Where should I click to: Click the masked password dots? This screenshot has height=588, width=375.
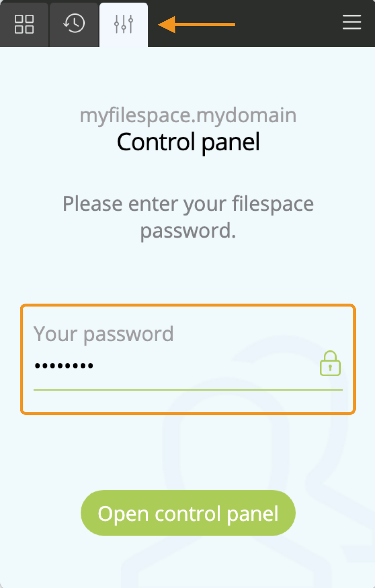[64, 366]
